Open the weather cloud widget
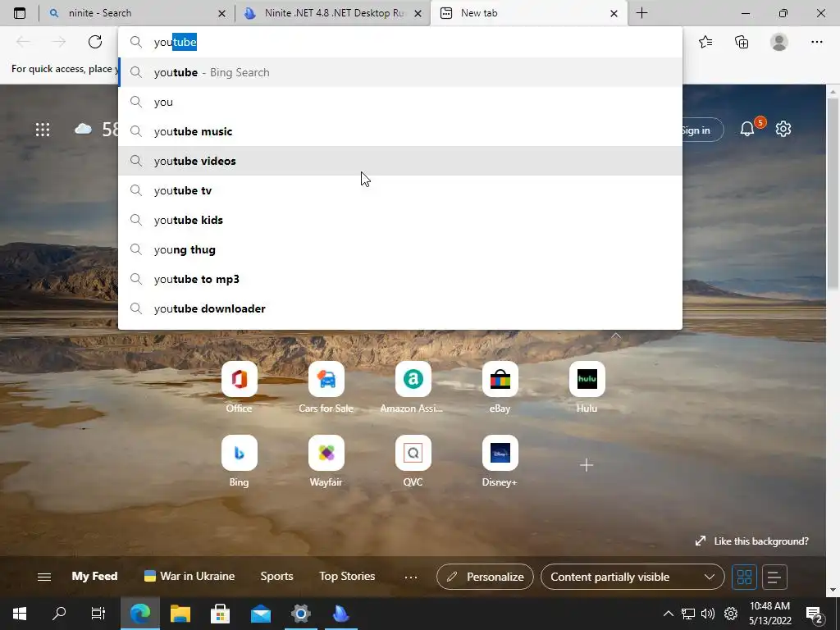This screenshot has height=630, width=840. coord(83,129)
